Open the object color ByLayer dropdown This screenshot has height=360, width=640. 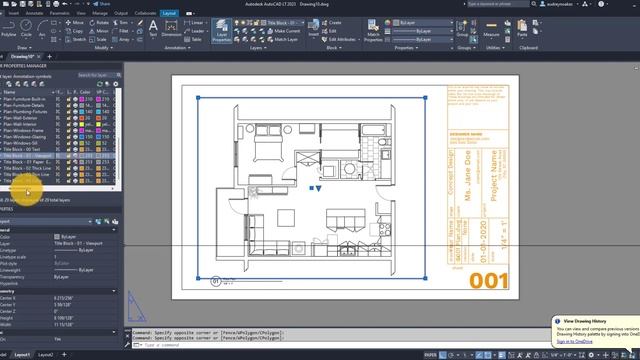[x=423, y=23]
